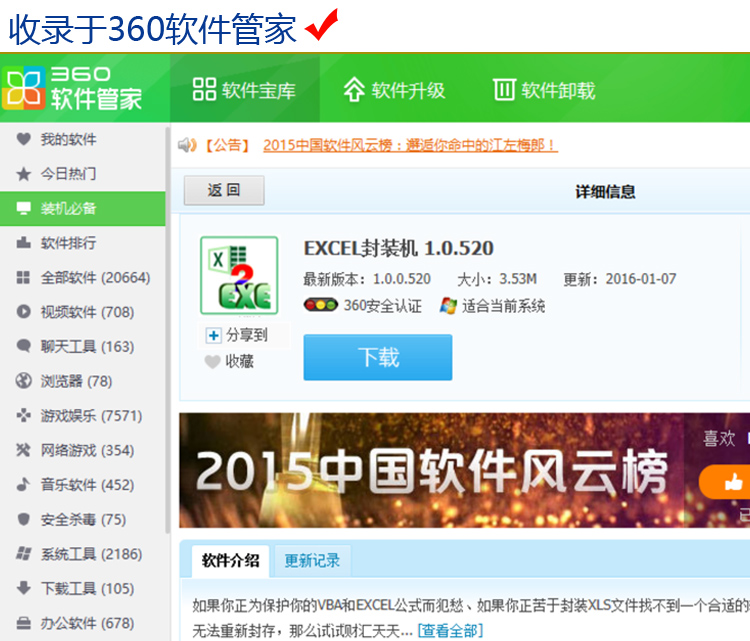Click the orange thumbs-up like button
Screen dimensions: 750x641
point(725,481)
